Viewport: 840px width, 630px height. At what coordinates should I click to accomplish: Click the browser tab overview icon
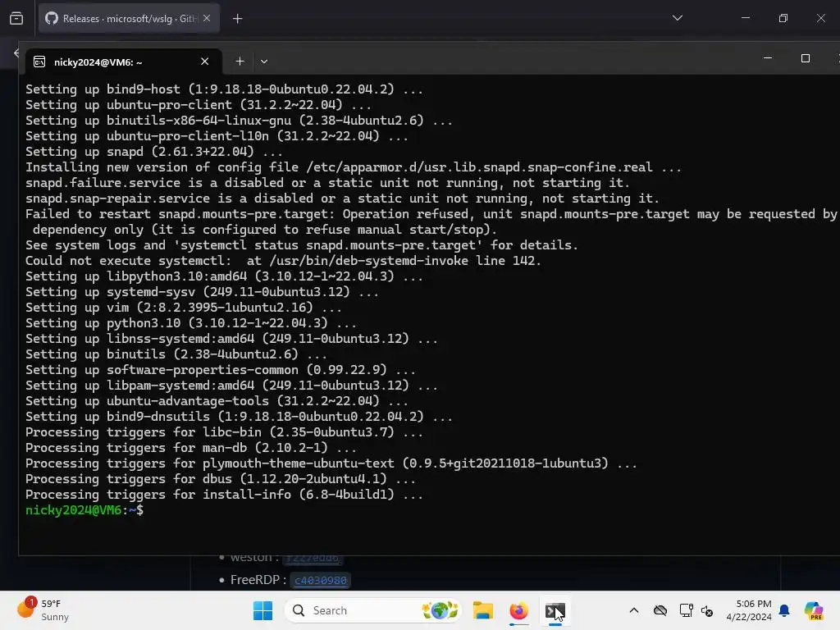[x=16, y=19]
